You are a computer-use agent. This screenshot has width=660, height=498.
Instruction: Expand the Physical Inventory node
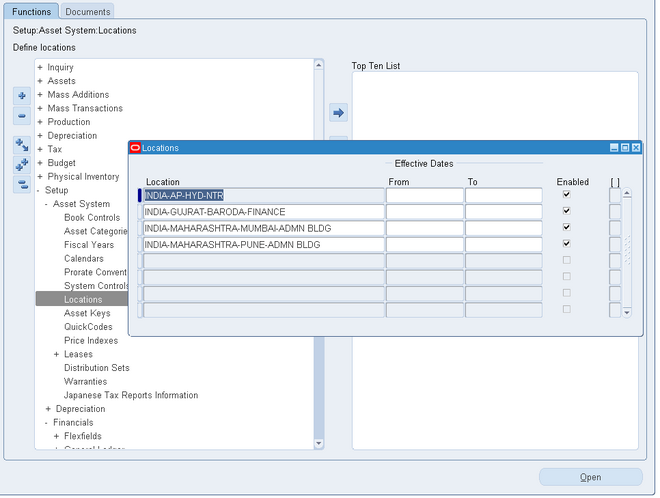click(x=40, y=176)
